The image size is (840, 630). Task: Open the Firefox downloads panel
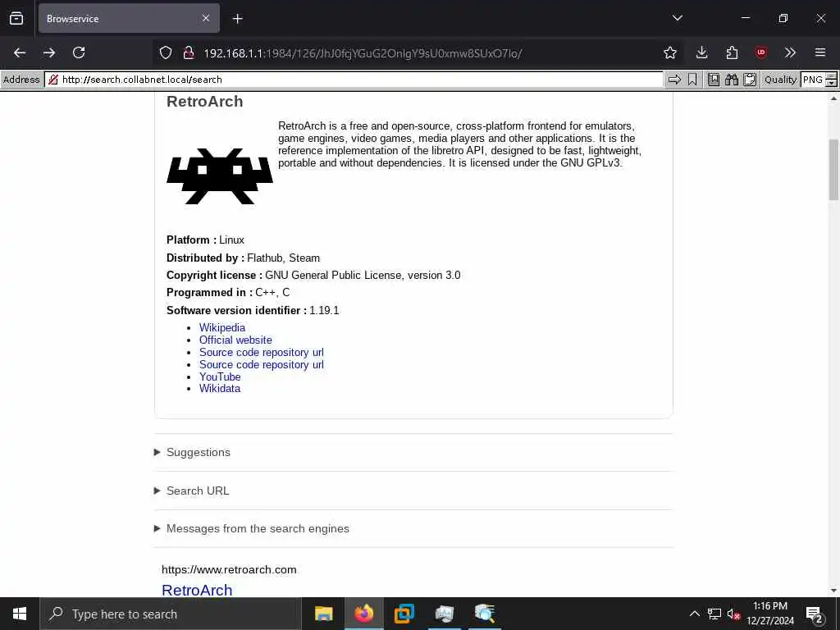(702, 52)
